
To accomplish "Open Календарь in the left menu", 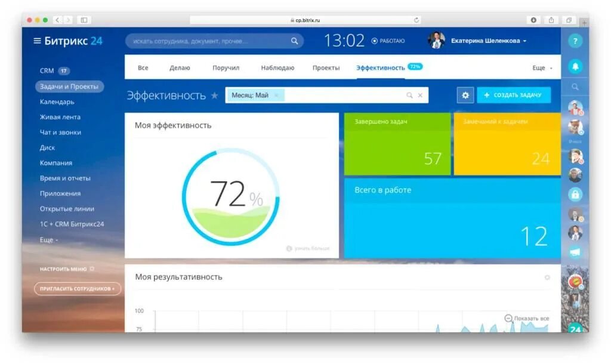I will point(57,101).
